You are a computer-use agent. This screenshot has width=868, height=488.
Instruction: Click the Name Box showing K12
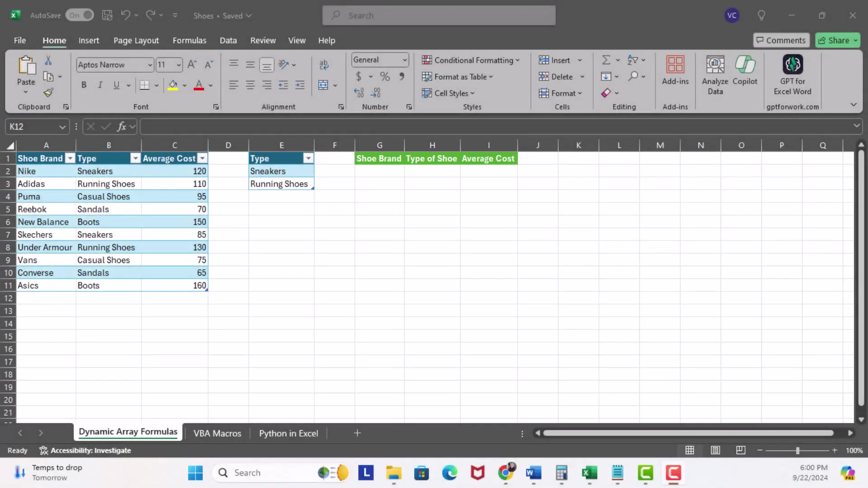click(37, 127)
